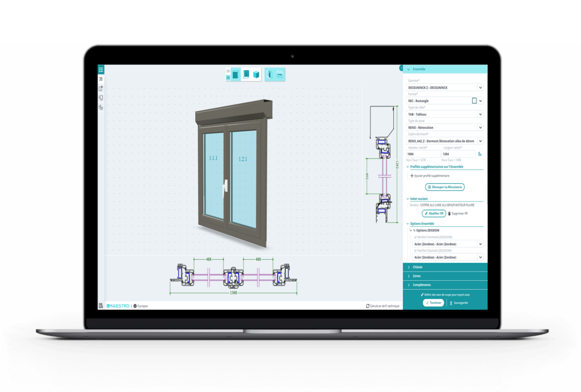Click the Largeur saisie field 1284
The height and width of the screenshot is (392, 581).
tap(458, 154)
